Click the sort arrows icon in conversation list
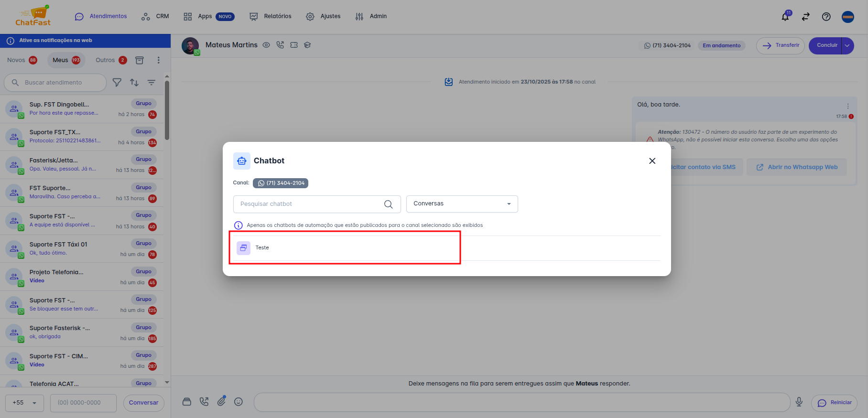This screenshot has height=418, width=868. pos(134,83)
